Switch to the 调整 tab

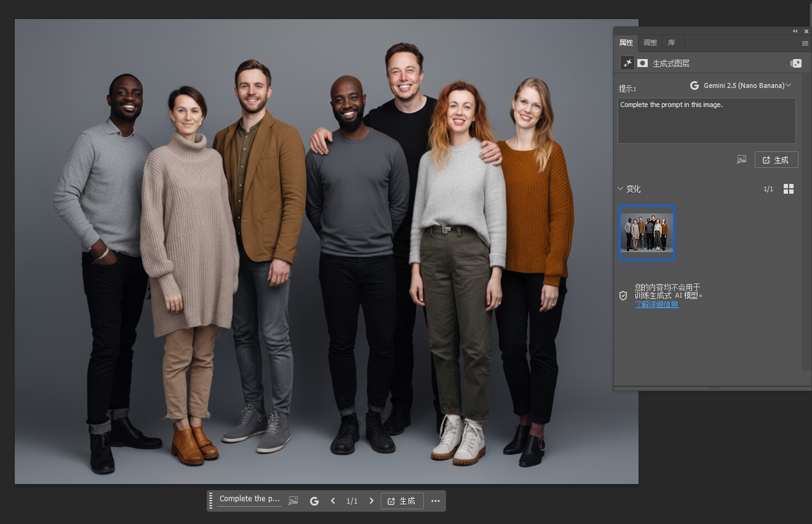[650, 43]
